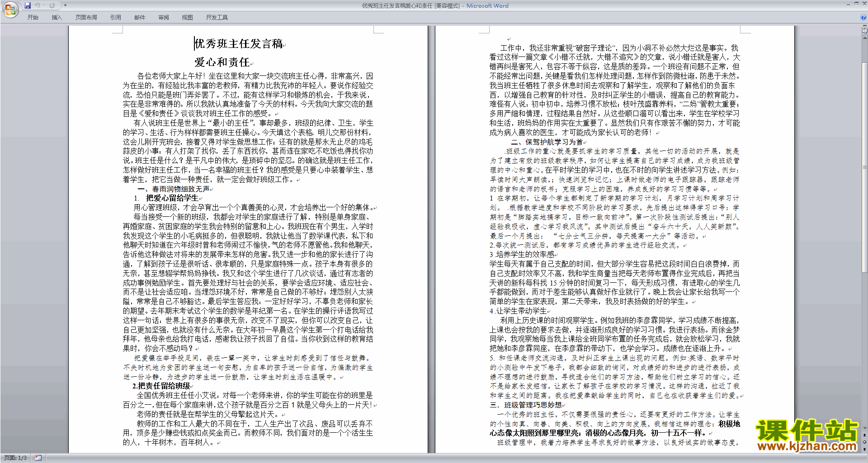Click heading 三. 班级管理巧思妙想
Screen dimensions: 868x463
tap(526, 405)
